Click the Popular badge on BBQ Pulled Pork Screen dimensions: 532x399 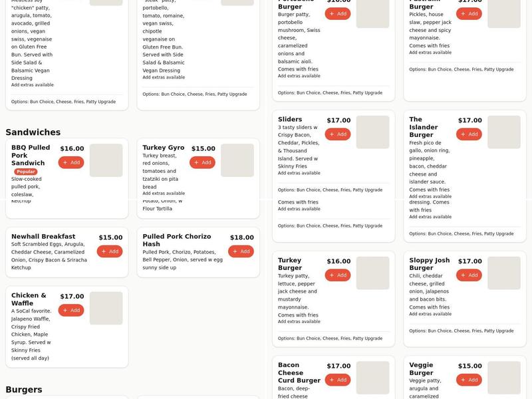pos(26,172)
